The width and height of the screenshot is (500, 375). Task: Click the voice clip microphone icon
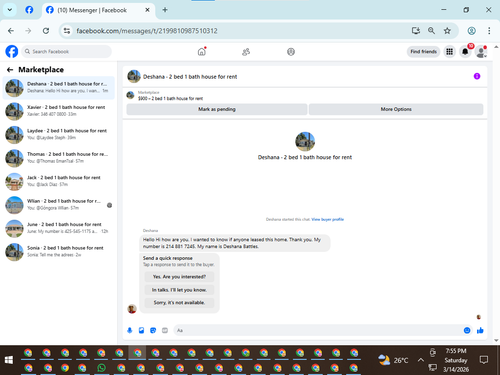coord(130,330)
